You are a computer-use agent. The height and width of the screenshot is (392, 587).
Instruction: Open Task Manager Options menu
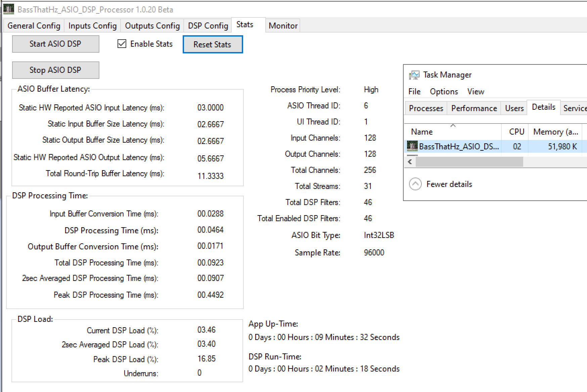[444, 91]
